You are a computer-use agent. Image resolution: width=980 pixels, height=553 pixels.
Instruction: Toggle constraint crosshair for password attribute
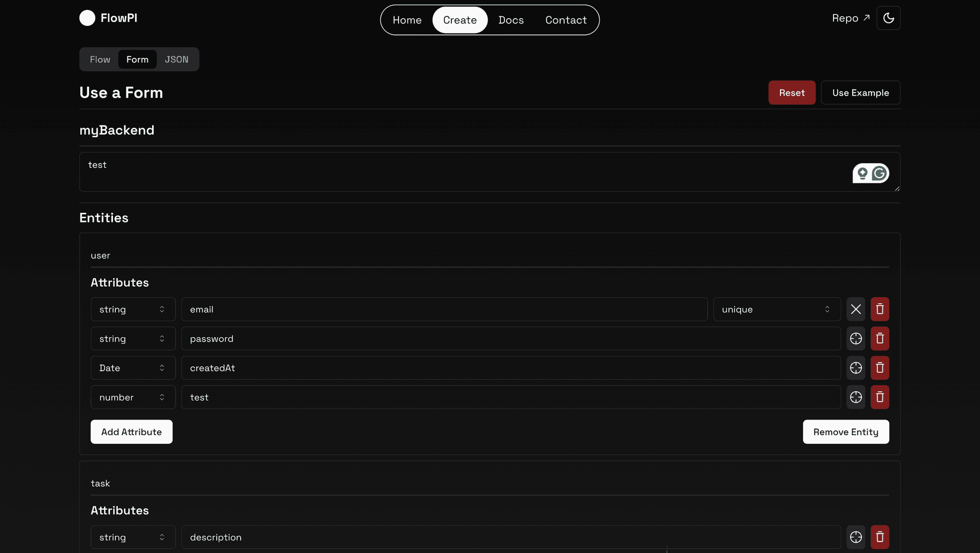856,339
